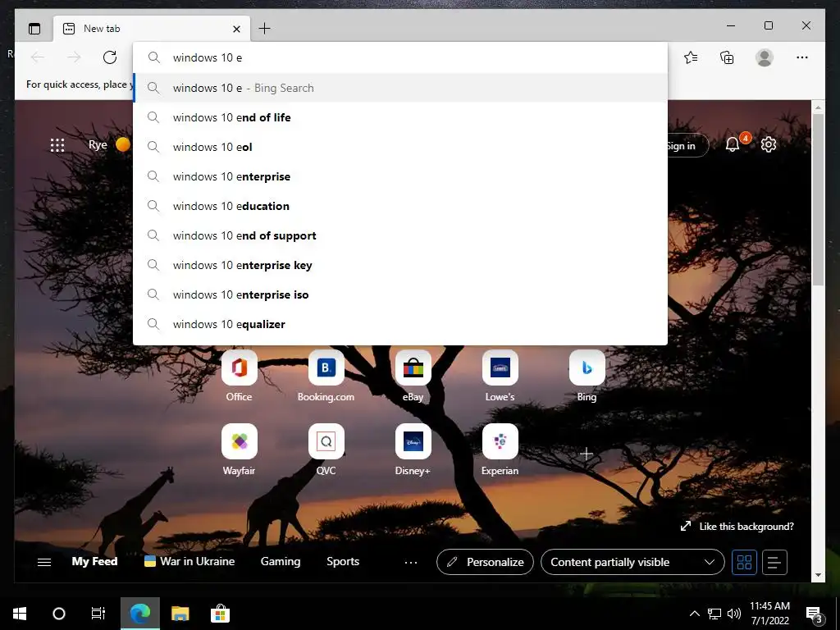This screenshot has height=630, width=840.
Task: Choose the 'windows 10 enterprise' suggestion
Action: coord(400,176)
